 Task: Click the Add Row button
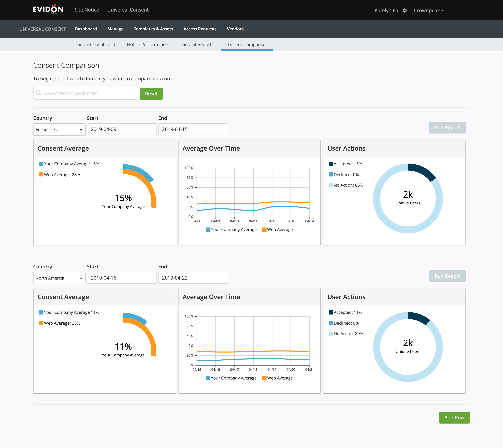click(x=454, y=417)
